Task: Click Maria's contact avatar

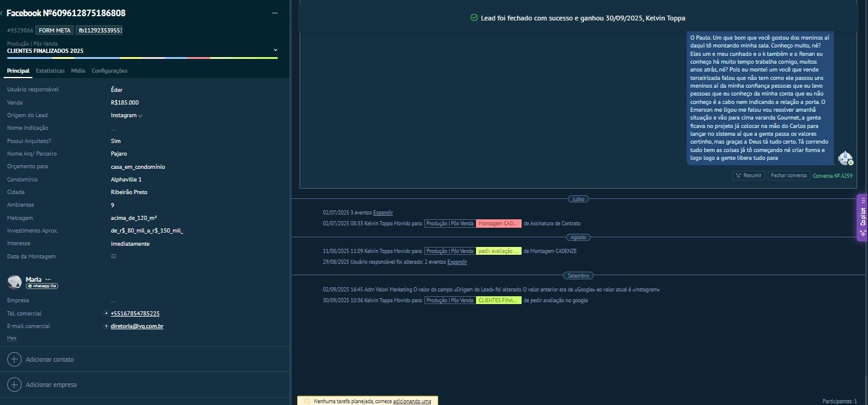Action: pos(14,282)
